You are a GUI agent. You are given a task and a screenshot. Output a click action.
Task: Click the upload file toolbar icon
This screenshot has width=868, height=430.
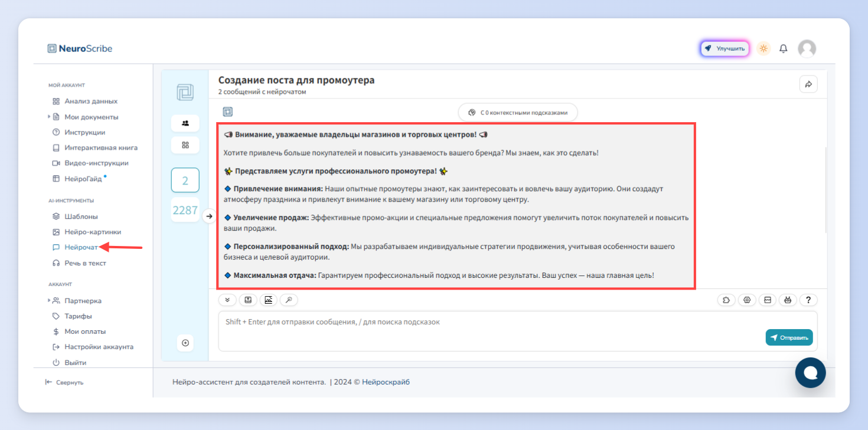pyautogui.click(x=248, y=300)
